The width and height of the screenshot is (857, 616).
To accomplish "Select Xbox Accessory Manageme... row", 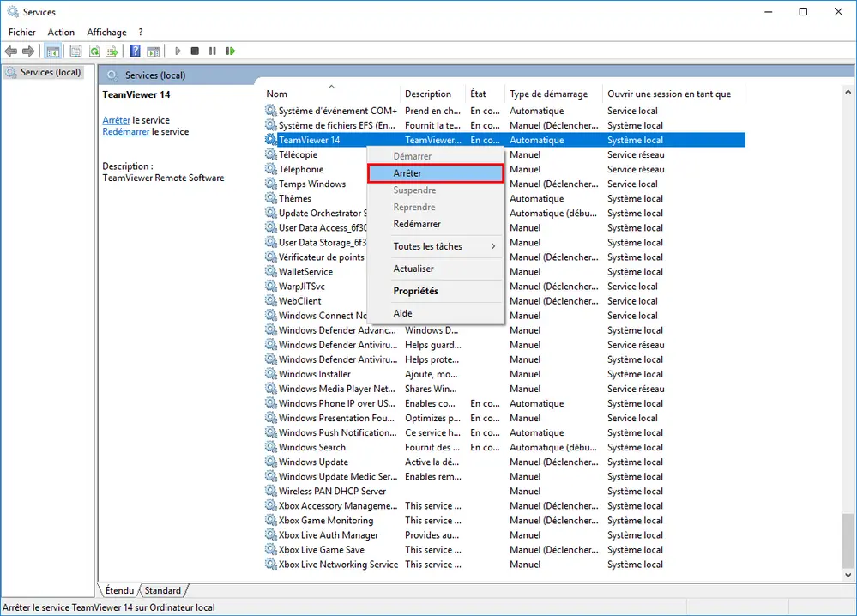I will point(504,505).
